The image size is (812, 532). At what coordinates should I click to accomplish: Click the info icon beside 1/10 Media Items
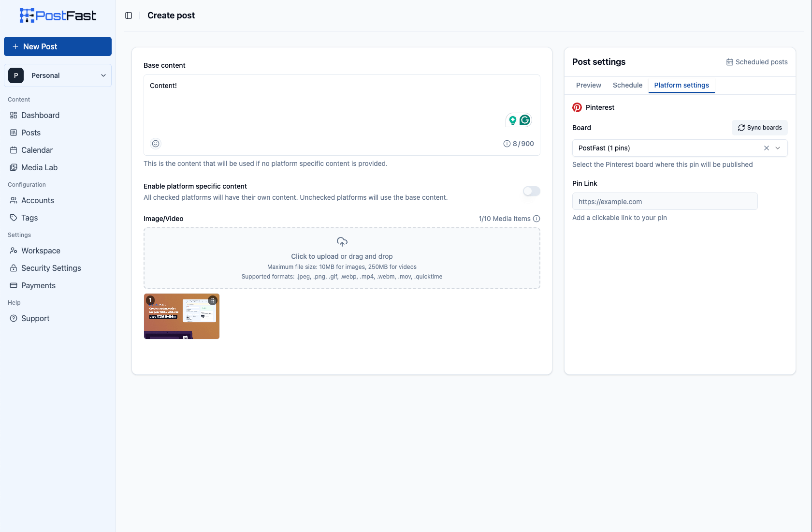536,218
